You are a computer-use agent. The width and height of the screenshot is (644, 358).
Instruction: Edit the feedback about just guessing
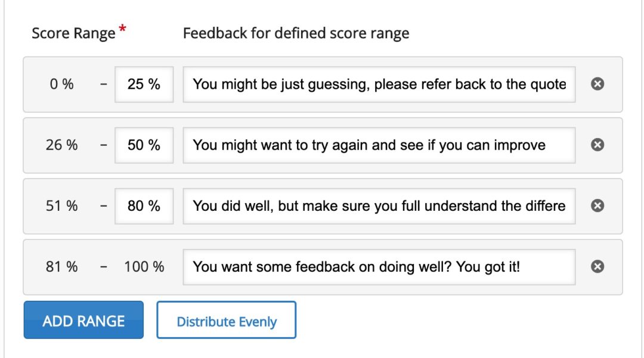[x=379, y=85]
